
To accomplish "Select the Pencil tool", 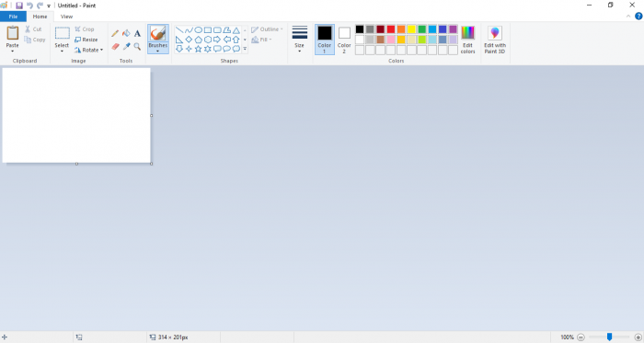I will pos(115,34).
